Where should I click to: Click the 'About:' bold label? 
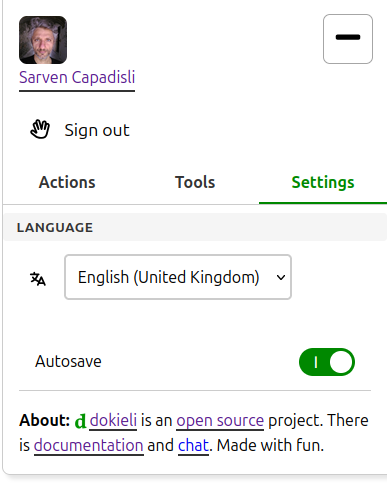click(44, 420)
